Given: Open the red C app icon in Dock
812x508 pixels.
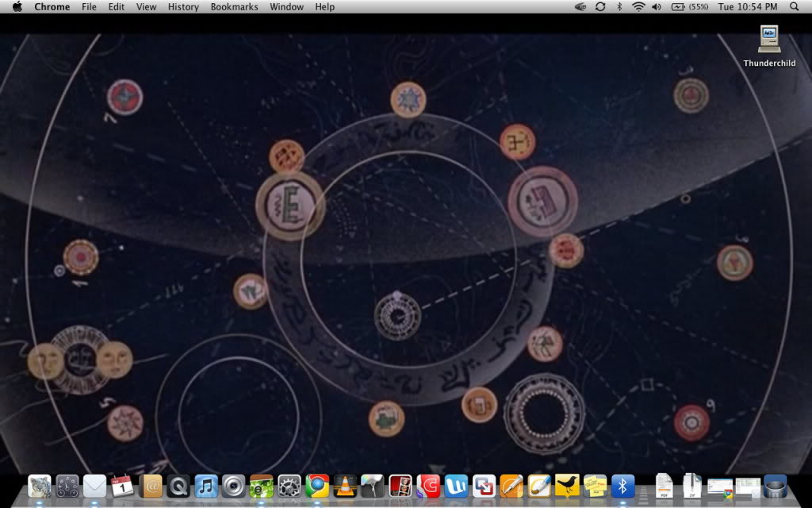Looking at the screenshot, I should click(x=428, y=487).
